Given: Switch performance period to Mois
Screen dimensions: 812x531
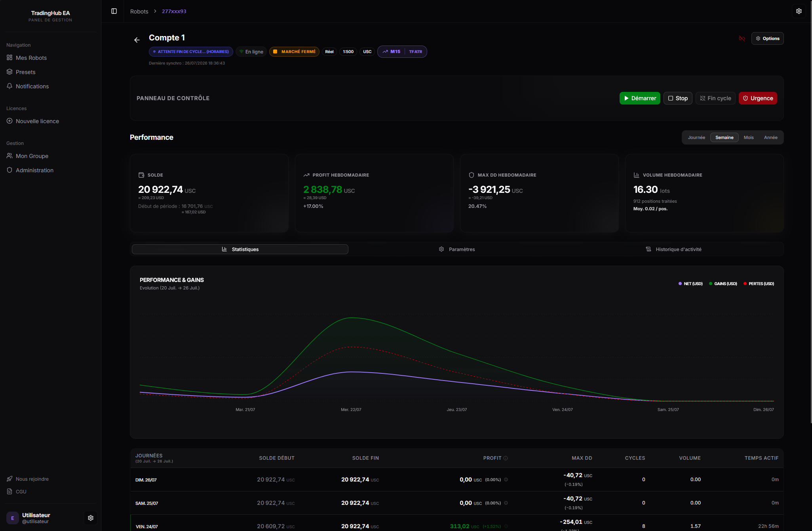Looking at the screenshot, I should 749,137.
